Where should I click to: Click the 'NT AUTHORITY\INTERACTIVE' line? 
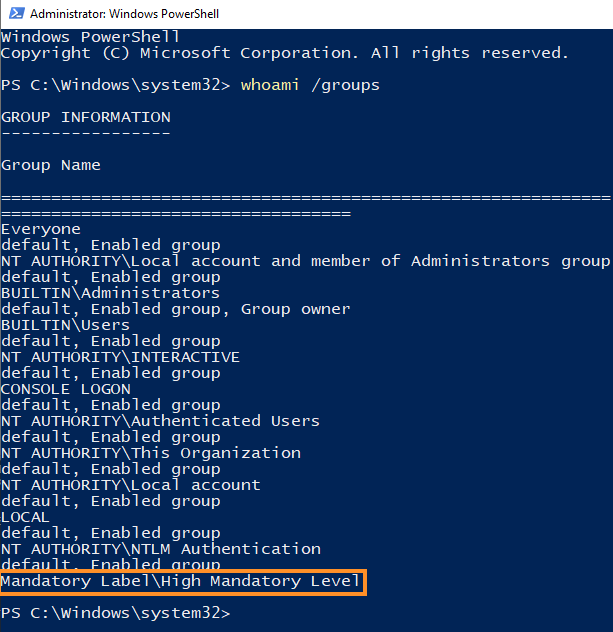tap(120, 357)
